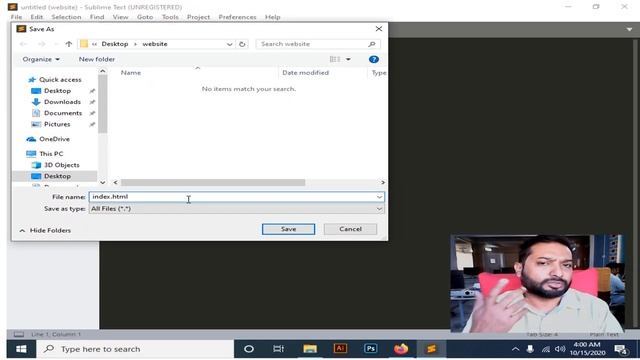The height and width of the screenshot is (360, 640).
Task: Open Pictures in navigation pane
Action: (57, 124)
